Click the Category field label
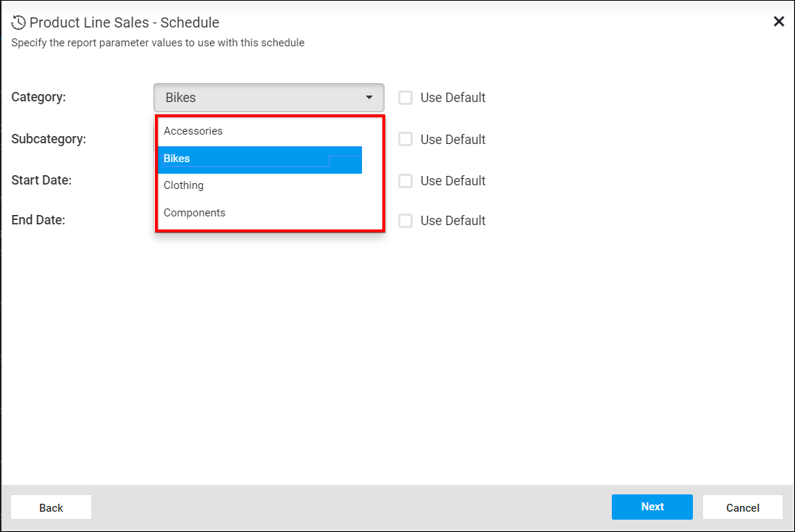The image size is (795, 532). click(x=38, y=97)
